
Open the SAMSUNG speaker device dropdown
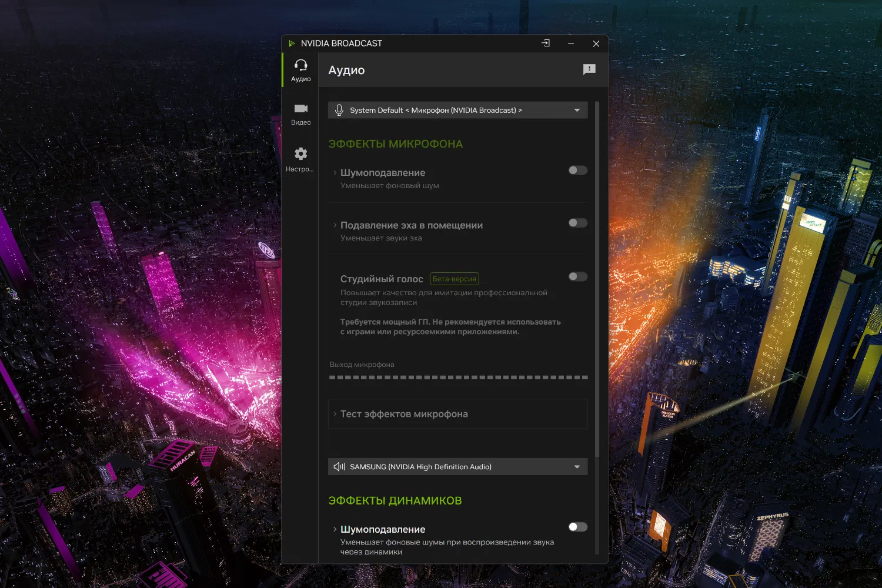458,467
